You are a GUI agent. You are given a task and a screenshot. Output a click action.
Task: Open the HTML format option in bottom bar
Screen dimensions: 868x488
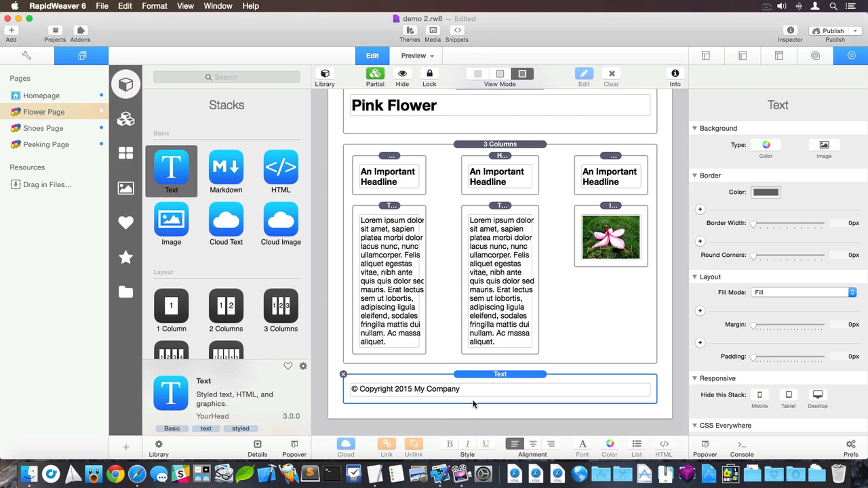coord(664,448)
